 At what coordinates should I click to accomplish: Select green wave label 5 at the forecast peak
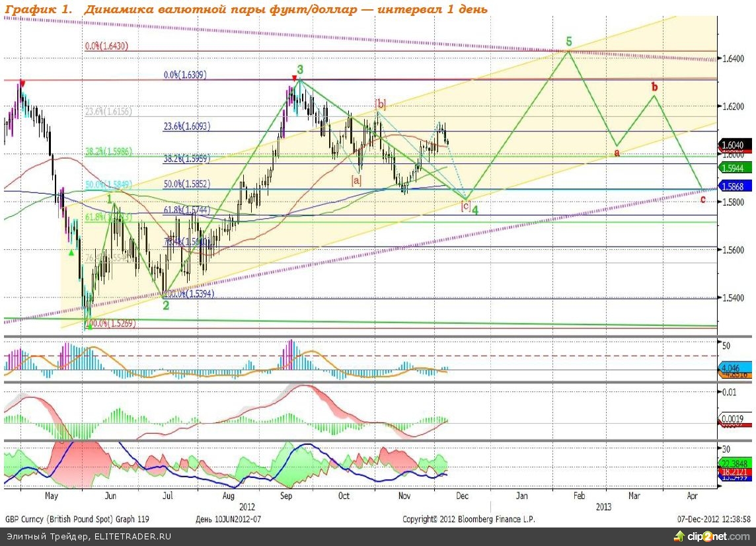(x=569, y=42)
